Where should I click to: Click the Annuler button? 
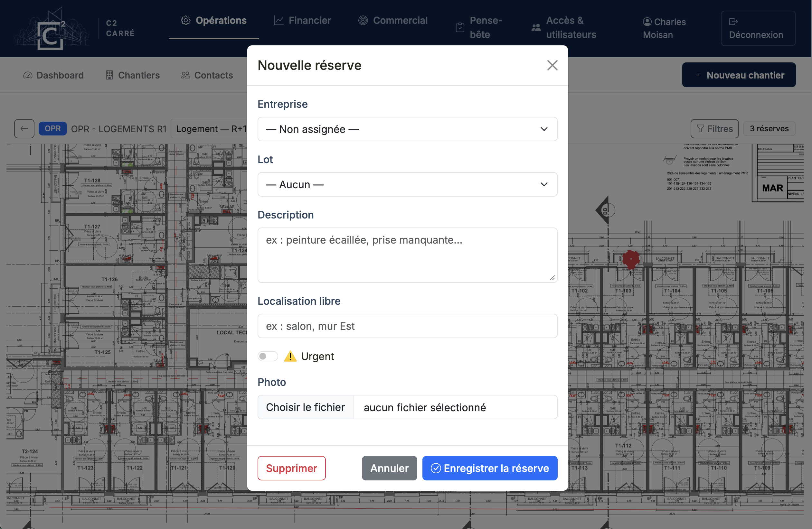coord(389,468)
